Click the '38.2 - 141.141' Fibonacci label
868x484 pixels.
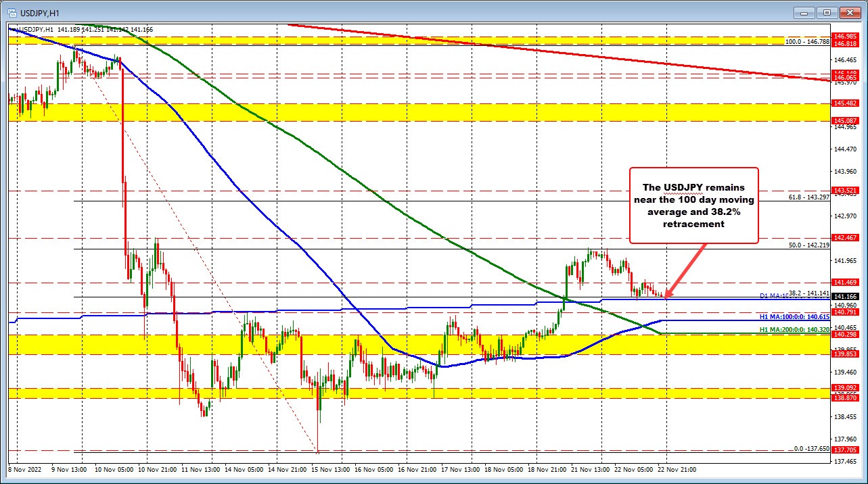tap(809, 293)
